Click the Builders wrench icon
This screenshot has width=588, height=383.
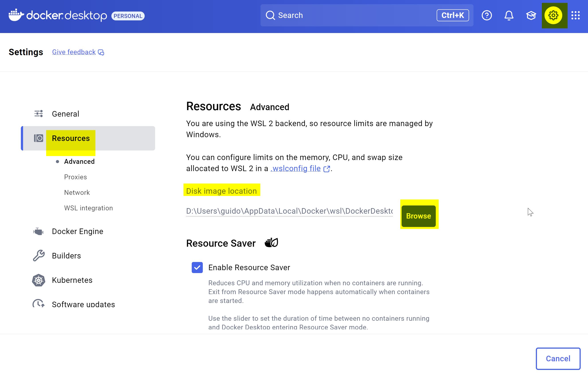(39, 256)
